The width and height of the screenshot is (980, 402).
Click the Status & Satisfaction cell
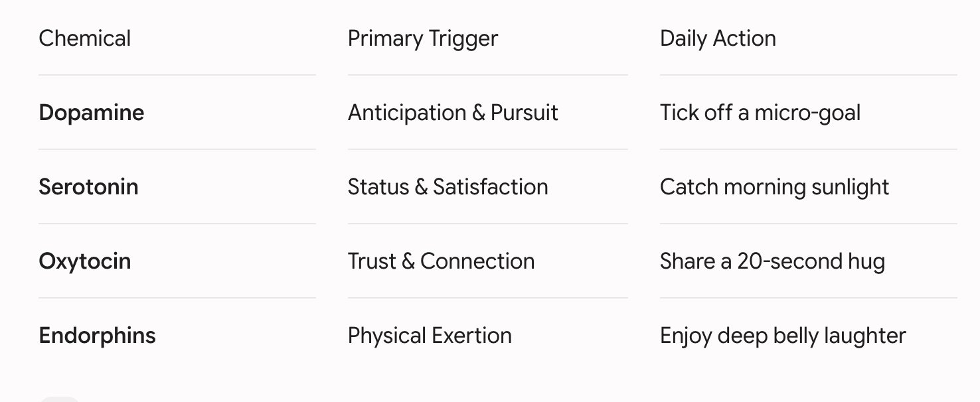[448, 187]
